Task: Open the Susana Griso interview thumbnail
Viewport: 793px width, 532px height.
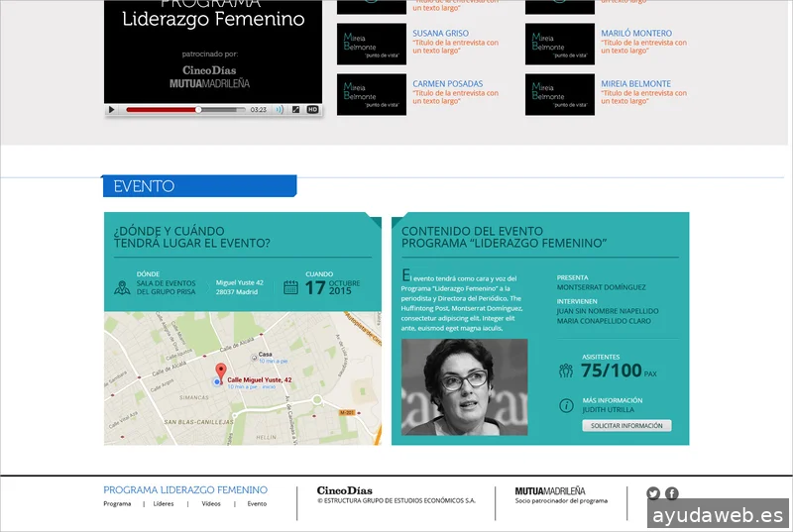Action: [x=372, y=44]
